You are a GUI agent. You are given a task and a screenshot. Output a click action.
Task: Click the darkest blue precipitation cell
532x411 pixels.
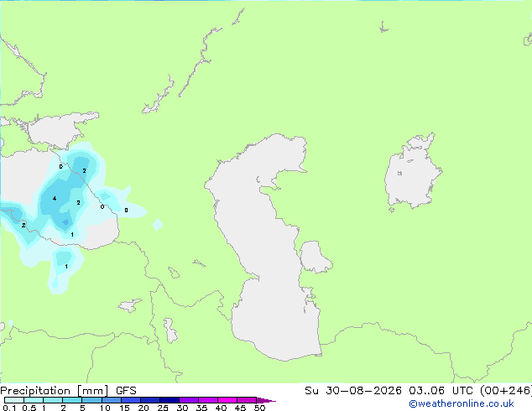coord(65,222)
